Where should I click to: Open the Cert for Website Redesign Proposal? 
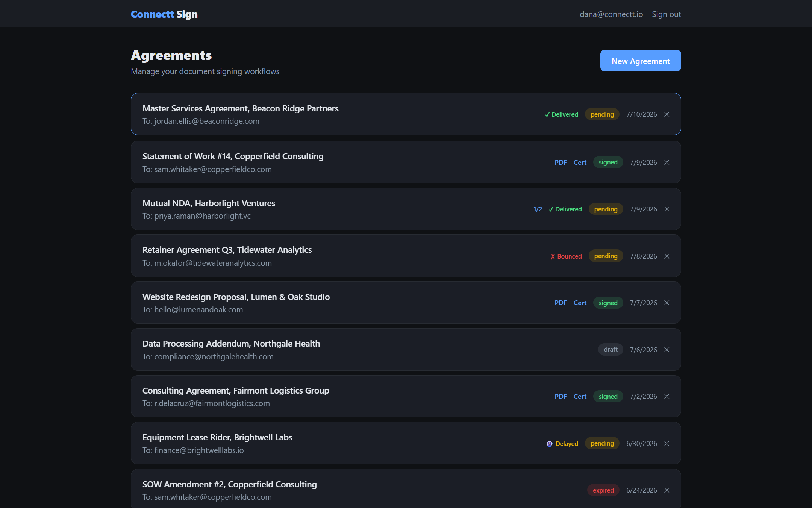point(580,303)
